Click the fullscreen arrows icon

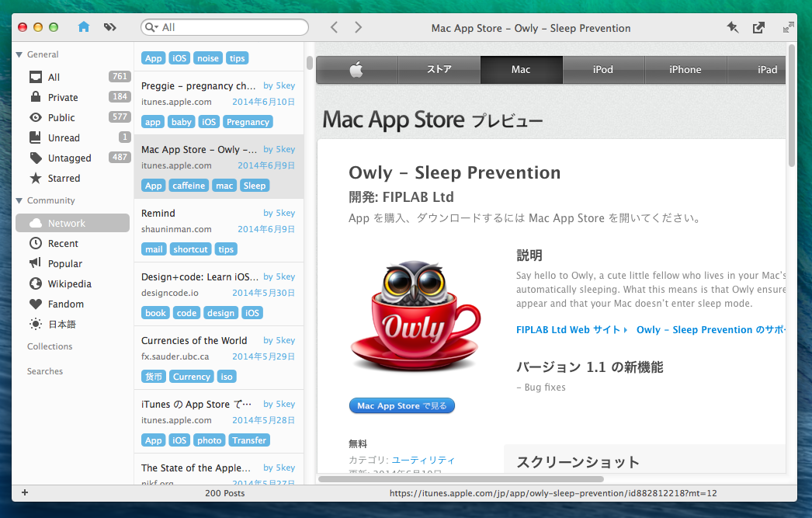[788, 27]
